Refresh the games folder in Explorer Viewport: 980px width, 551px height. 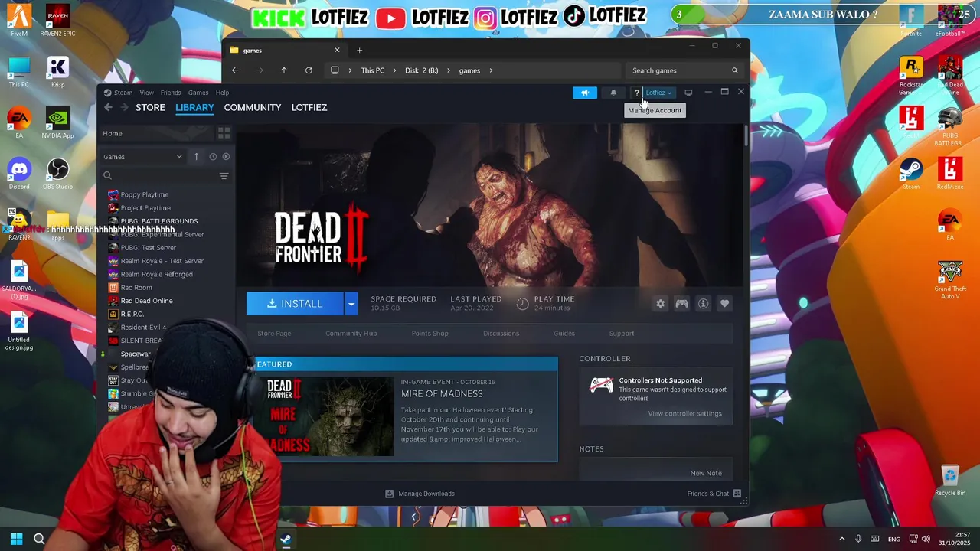click(309, 70)
